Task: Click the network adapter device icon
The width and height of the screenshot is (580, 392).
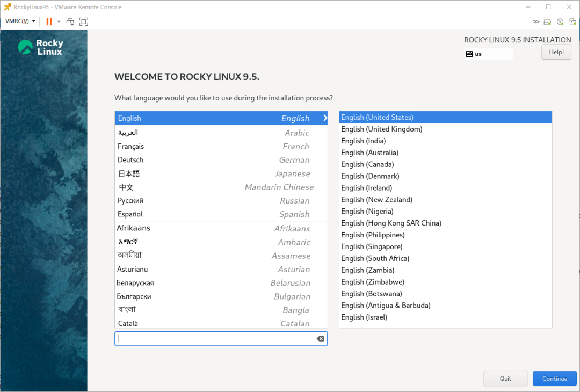Action: coord(572,22)
